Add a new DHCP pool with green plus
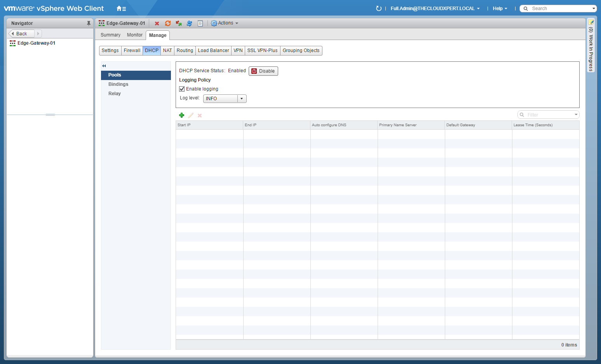Viewport: 601px width, 364px height. pyautogui.click(x=181, y=115)
